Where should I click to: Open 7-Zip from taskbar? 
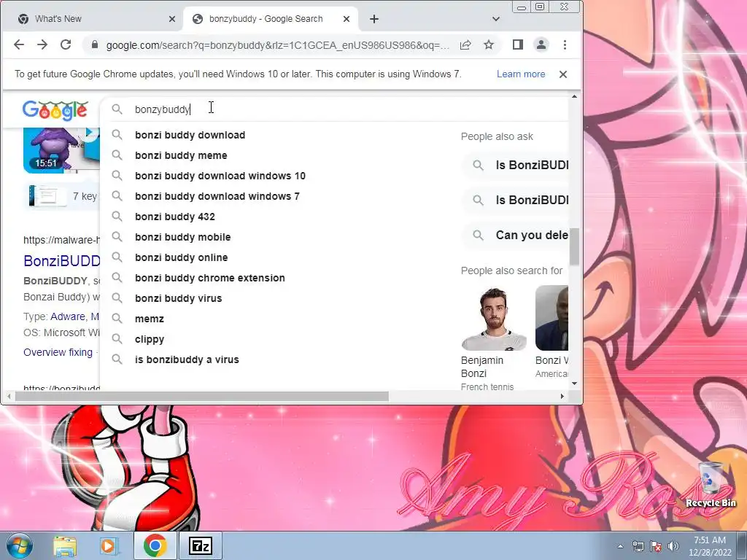(x=200, y=545)
